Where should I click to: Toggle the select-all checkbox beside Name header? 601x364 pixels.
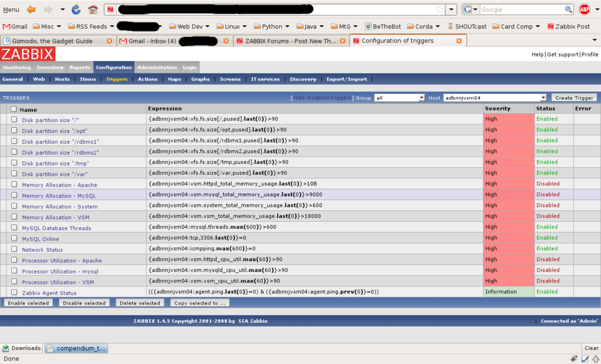[14, 109]
